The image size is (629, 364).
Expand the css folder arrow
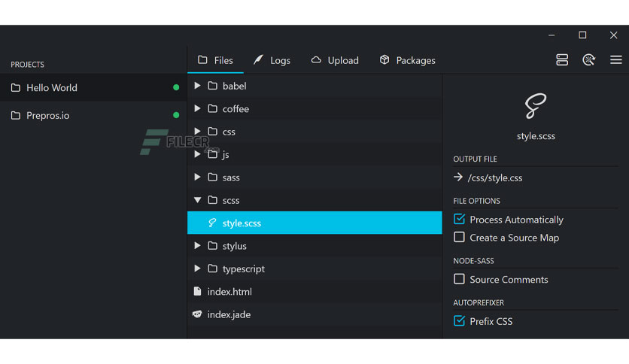(x=197, y=132)
